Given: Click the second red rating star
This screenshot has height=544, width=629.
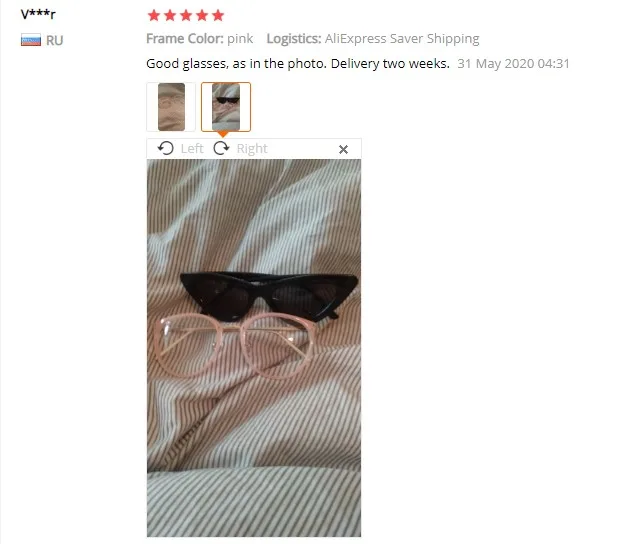Looking at the screenshot, I should [x=170, y=16].
